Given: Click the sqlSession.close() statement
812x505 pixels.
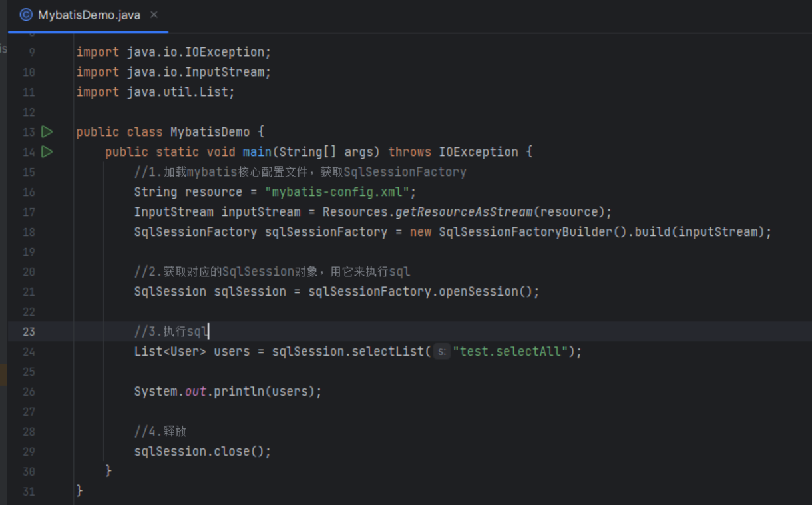Looking at the screenshot, I should (x=202, y=452).
